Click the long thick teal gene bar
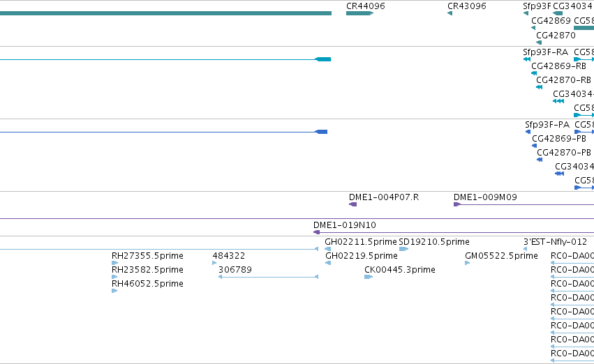This screenshot has width=594, height=364. [165, 13]
